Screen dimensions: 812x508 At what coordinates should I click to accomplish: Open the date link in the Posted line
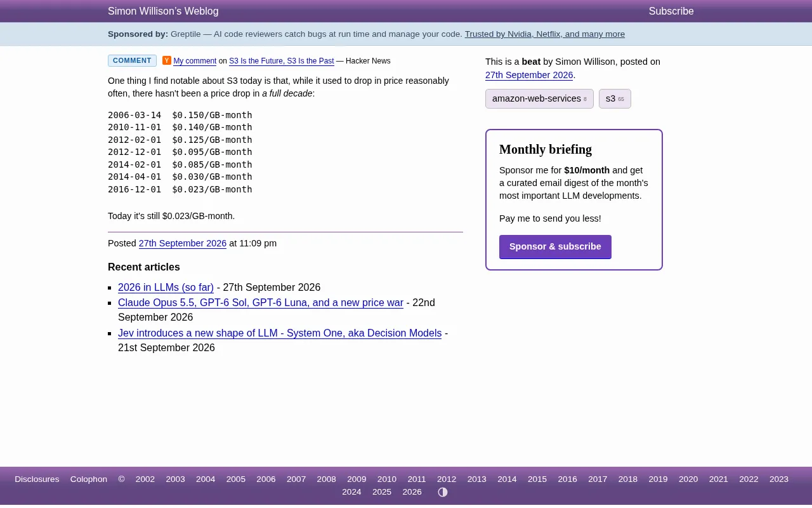pyautogui.click(x=183, y=243)
